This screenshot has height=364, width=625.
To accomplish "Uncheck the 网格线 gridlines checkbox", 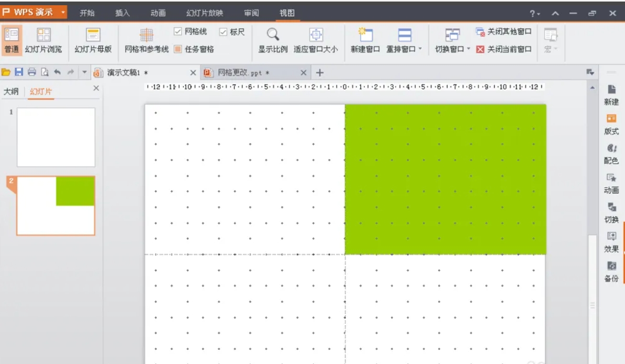I will coord(177,31).
